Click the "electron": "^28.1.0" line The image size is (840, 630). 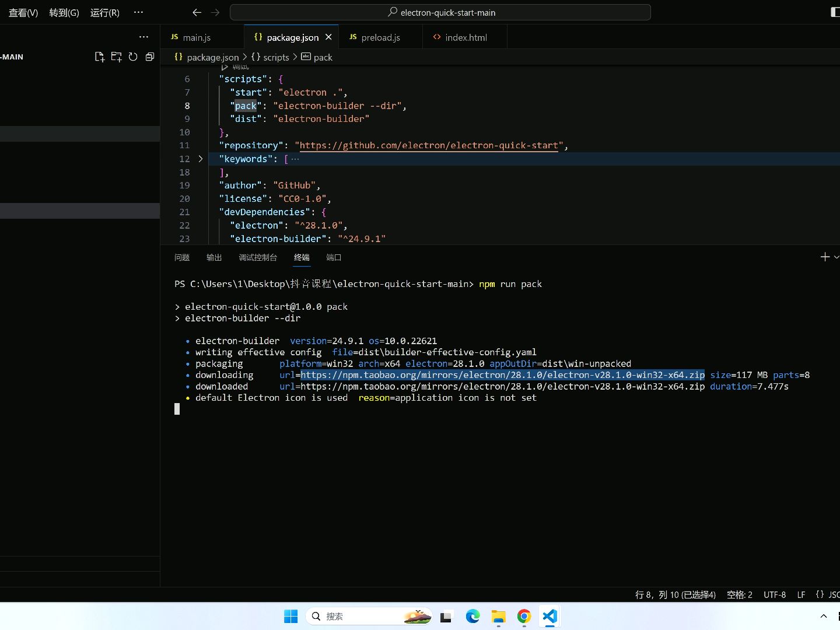289,225
